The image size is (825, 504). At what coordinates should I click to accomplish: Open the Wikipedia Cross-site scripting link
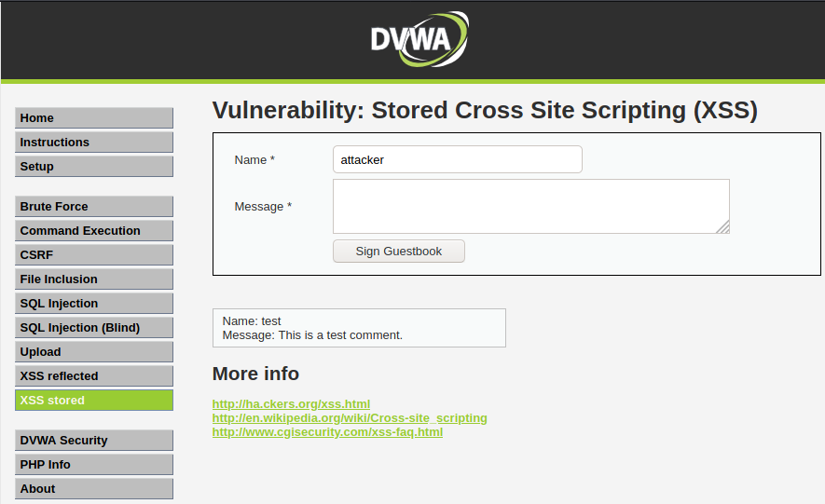pyautogui.click(x=350, y=417)
